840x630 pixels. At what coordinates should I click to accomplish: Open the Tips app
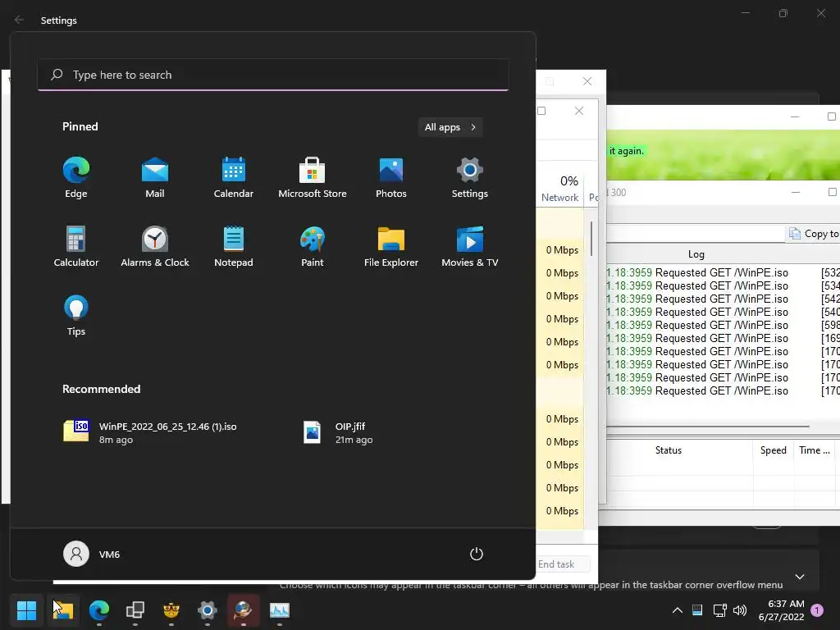pos(76,316)
